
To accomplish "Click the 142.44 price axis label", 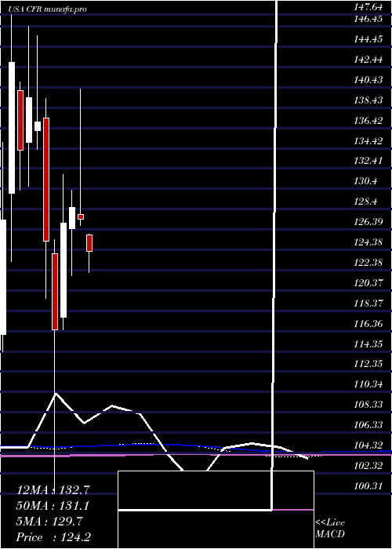I will click(368, 60).
